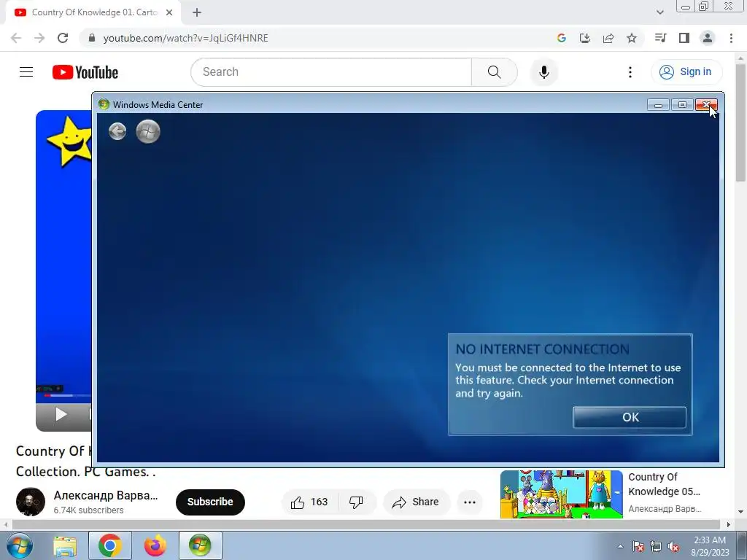Click the Google icon in address bar
This screenshot has width=747, height=560.
(561, 38)
